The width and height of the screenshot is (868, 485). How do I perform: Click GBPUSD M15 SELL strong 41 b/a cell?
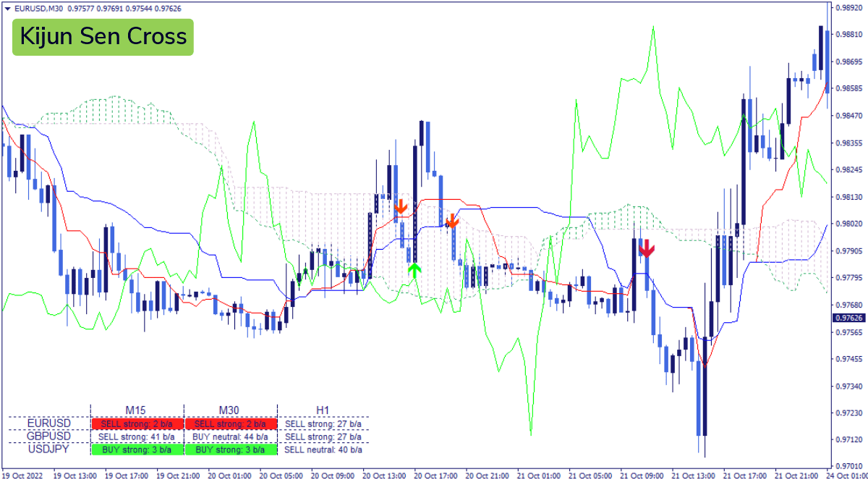point(137,436)
